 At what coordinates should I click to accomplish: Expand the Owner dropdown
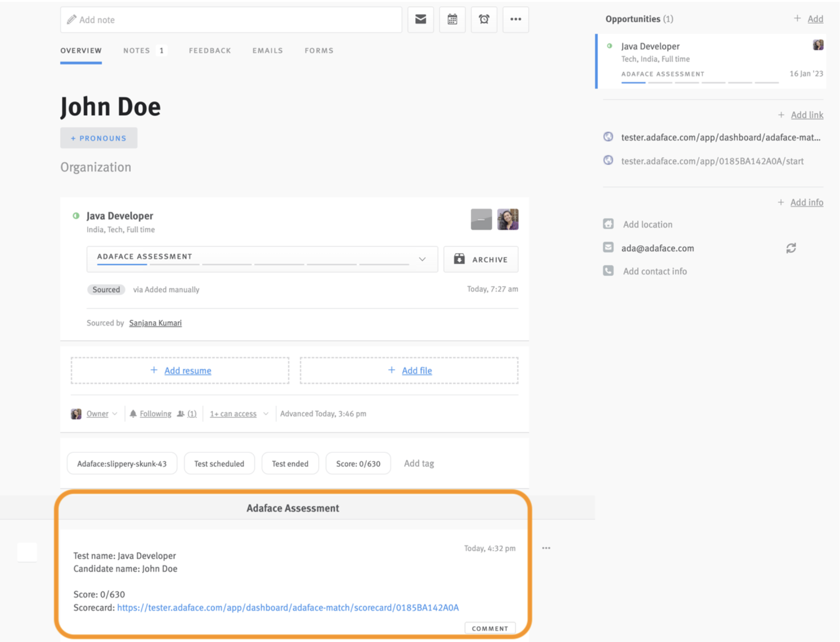click(x=102, y=413)
